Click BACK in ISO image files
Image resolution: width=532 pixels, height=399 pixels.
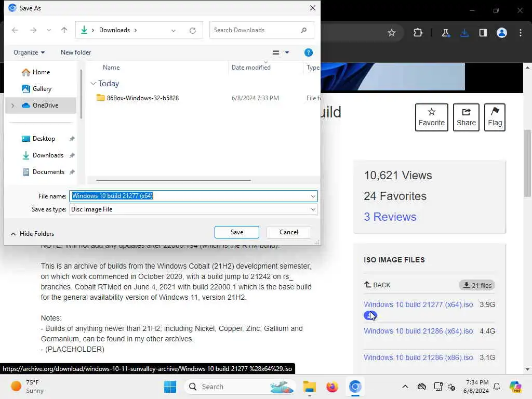pos(377,285)
